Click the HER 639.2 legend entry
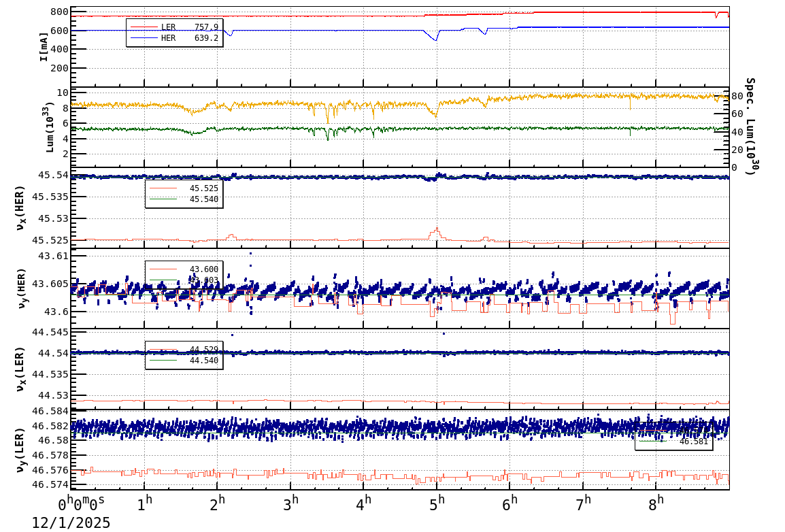The height and width of the screenshot is (532, 785). [x=174, y=38]
